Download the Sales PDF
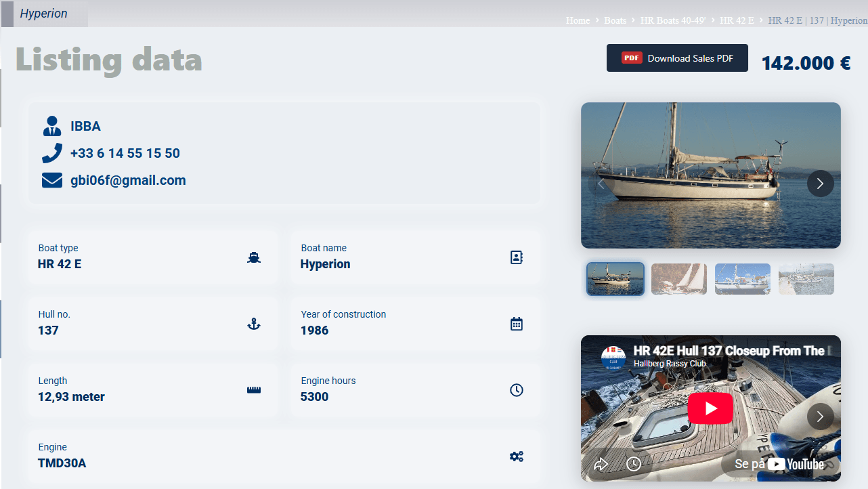Screen dimensions: 868x489 tap(677, 58)
